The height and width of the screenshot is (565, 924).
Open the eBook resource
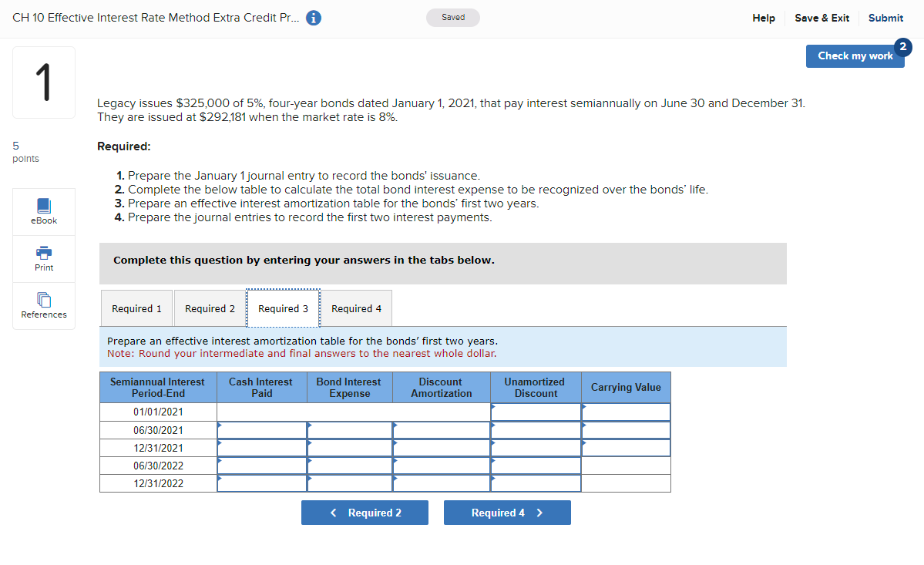43,210
